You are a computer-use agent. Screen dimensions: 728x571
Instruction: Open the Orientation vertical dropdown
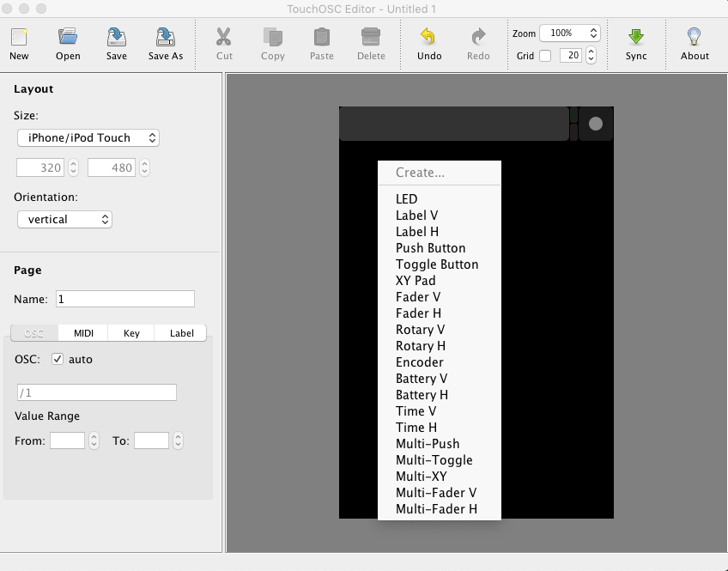64,219
